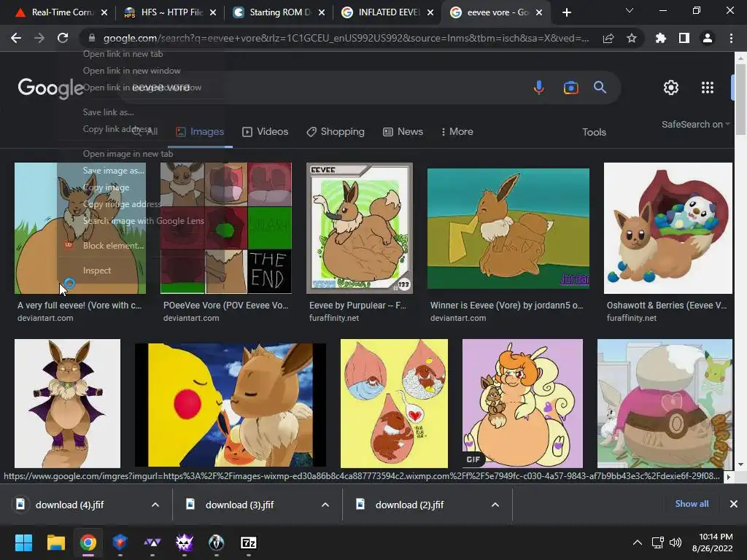This screenshot has width=747, height=560.
Task: Open the Tools filter button
Action: tap(594, 132)
